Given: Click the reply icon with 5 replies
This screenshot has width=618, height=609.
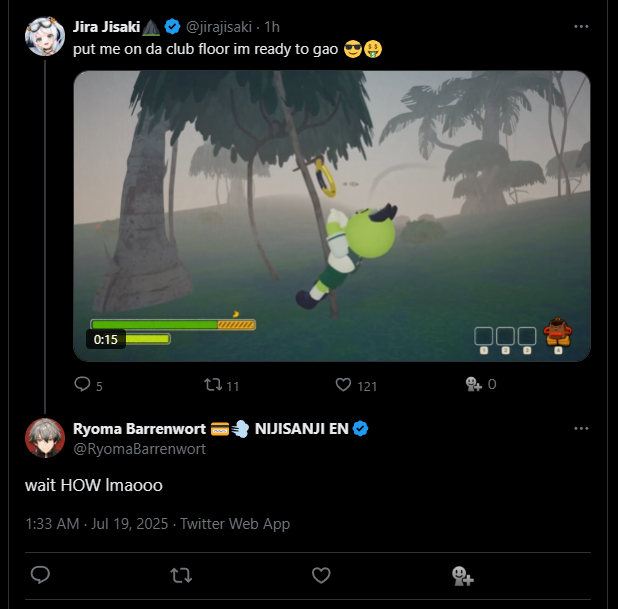Looking at the screenshot, I should pyautogui.click(x=82, y=384).
